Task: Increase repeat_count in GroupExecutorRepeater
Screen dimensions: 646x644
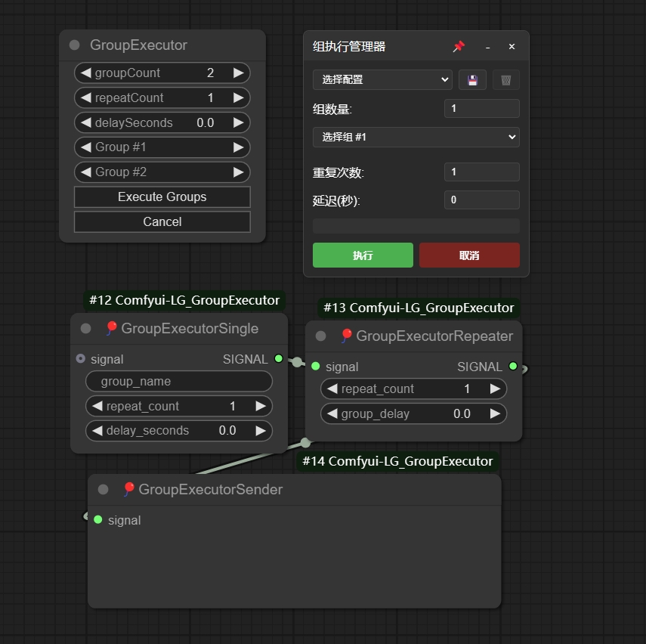Action: 495,389
